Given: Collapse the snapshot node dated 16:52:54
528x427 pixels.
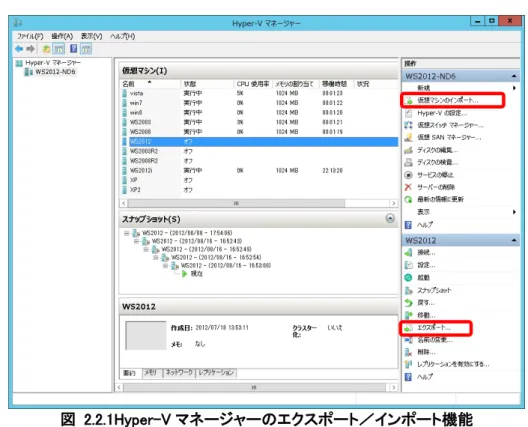Looking at the screenshot, I should (x=156, y=258).
